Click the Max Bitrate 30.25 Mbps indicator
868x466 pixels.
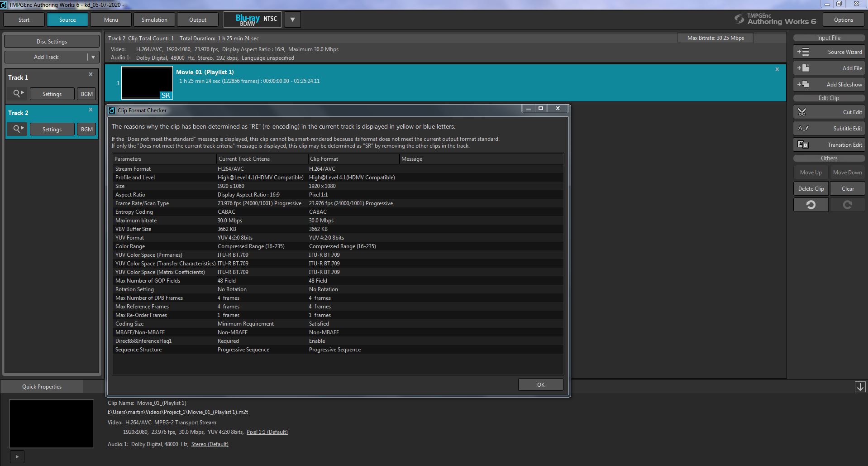[x=715, y=38]
